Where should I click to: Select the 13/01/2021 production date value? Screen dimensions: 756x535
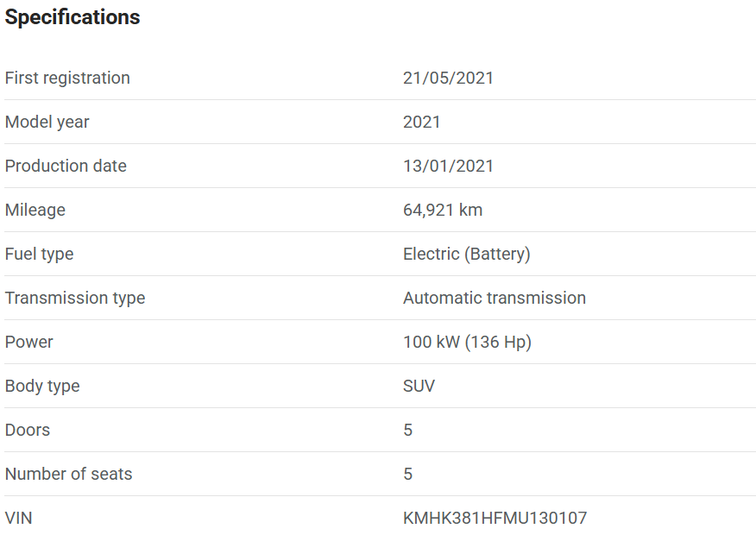(448, 166)
